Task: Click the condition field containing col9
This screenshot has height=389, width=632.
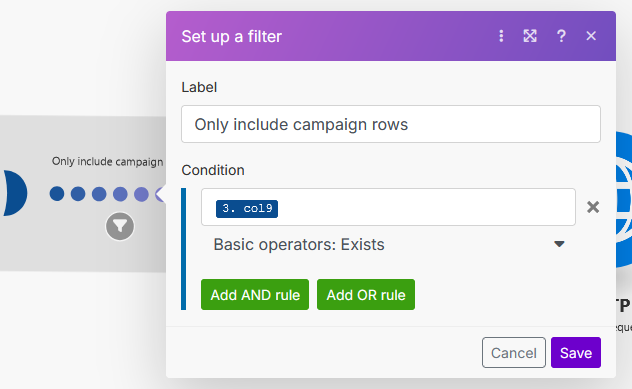Action: tap(388, 207)
